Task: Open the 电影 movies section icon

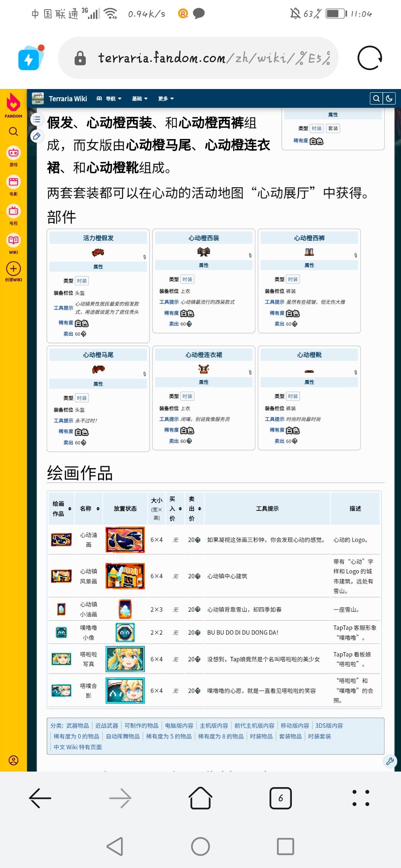Action: [x=13, y=182]
